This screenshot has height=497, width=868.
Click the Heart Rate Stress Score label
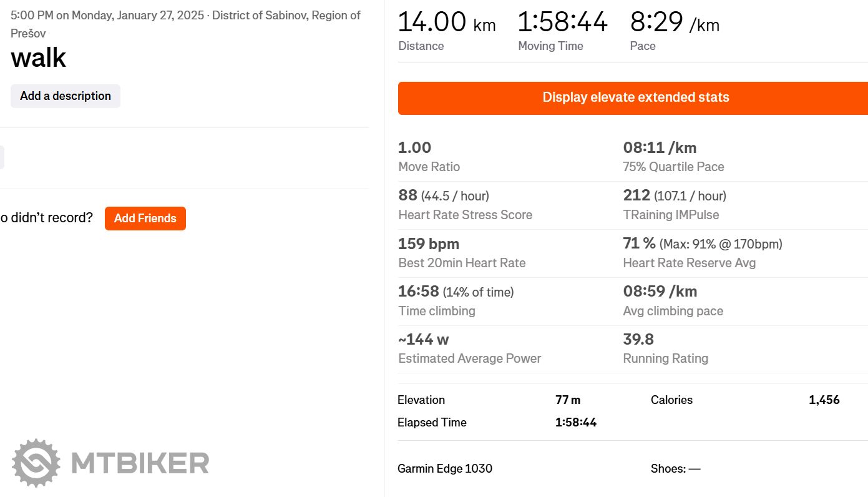tap(465, 215)
